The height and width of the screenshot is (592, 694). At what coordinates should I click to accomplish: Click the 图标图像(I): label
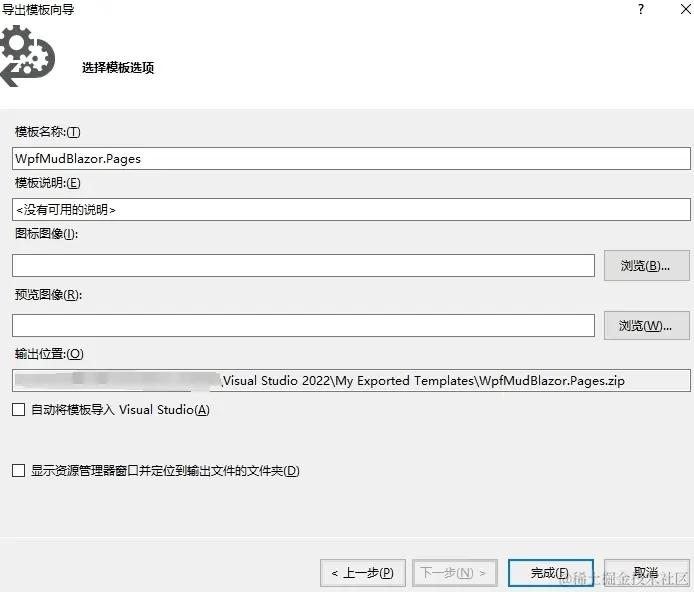point(46,234)
